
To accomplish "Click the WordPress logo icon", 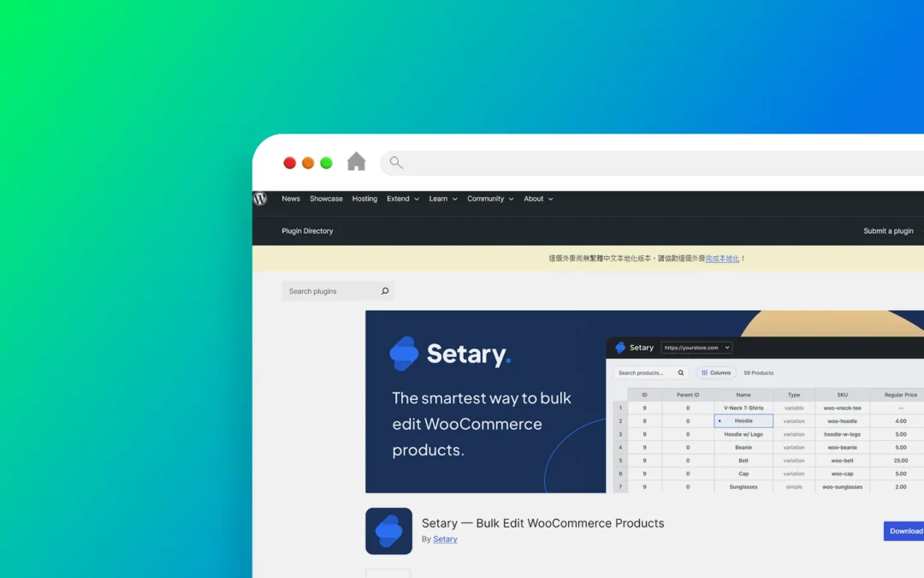I will coord(260,199).
